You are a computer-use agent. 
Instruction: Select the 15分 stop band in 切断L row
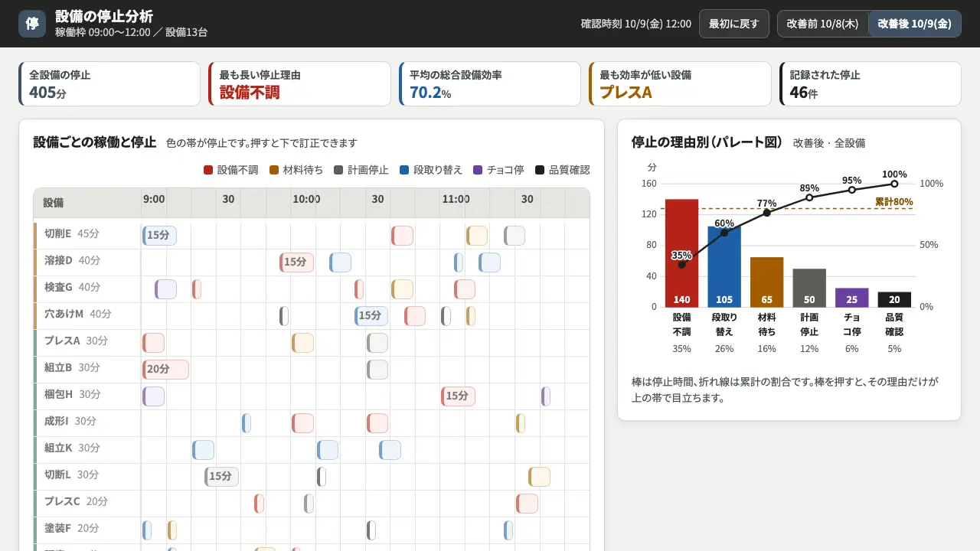(x=221, y=477)
